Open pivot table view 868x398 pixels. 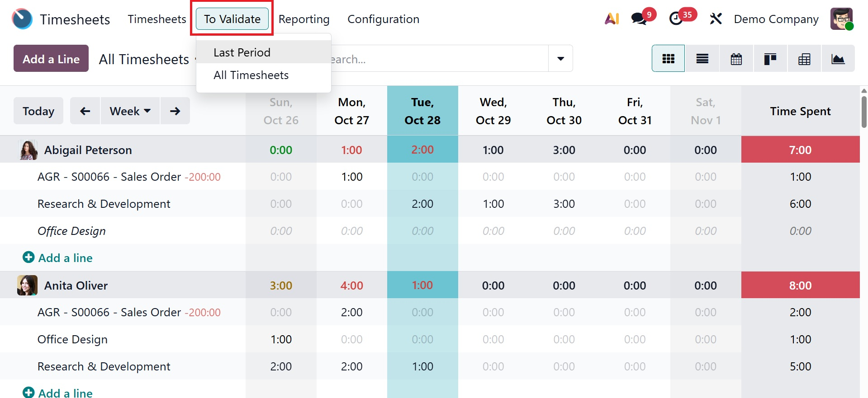click(804, 59)
